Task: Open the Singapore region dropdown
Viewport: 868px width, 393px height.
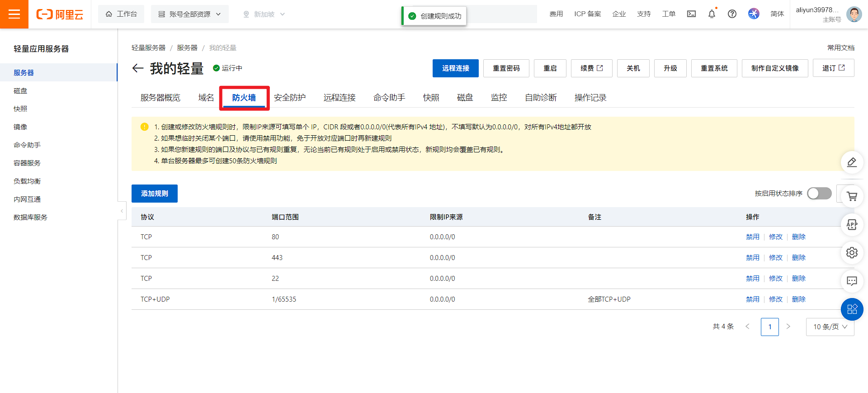Action: coord(264,14)
